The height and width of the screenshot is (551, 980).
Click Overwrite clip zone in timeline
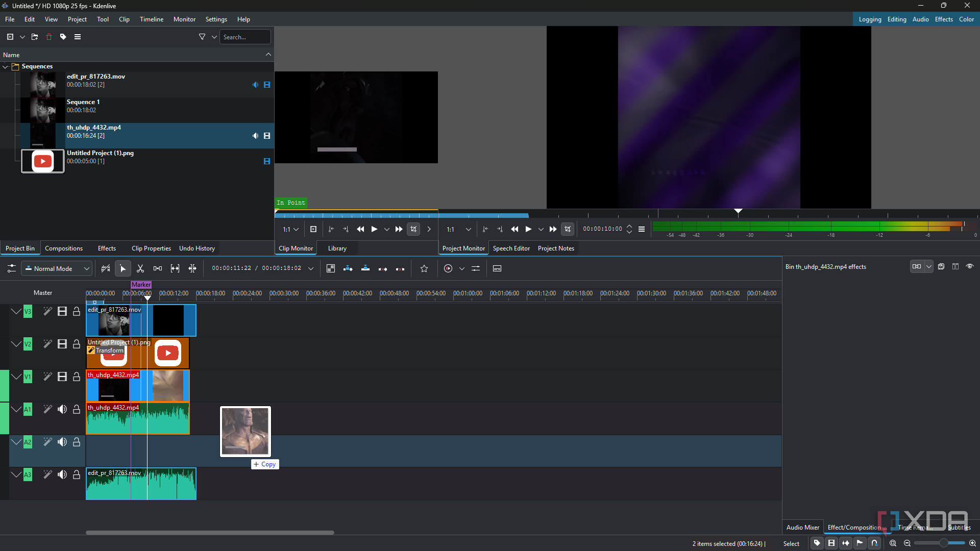[x=365, y=268]
